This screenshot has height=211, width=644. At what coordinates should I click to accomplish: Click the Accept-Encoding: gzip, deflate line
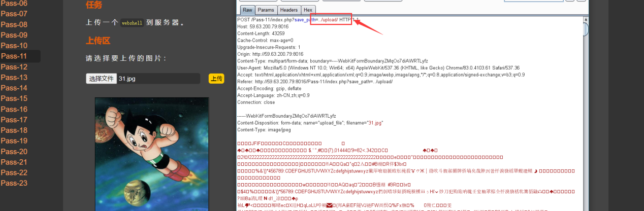click(268, 88)
